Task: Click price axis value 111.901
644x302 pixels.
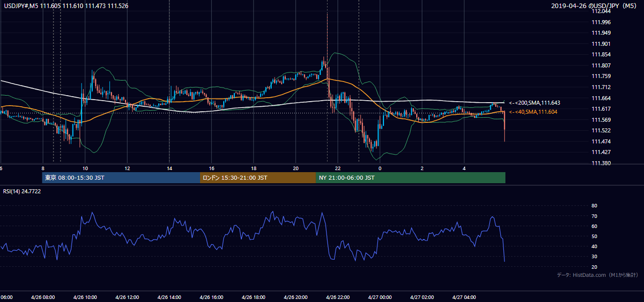Action: pos(601,44)
